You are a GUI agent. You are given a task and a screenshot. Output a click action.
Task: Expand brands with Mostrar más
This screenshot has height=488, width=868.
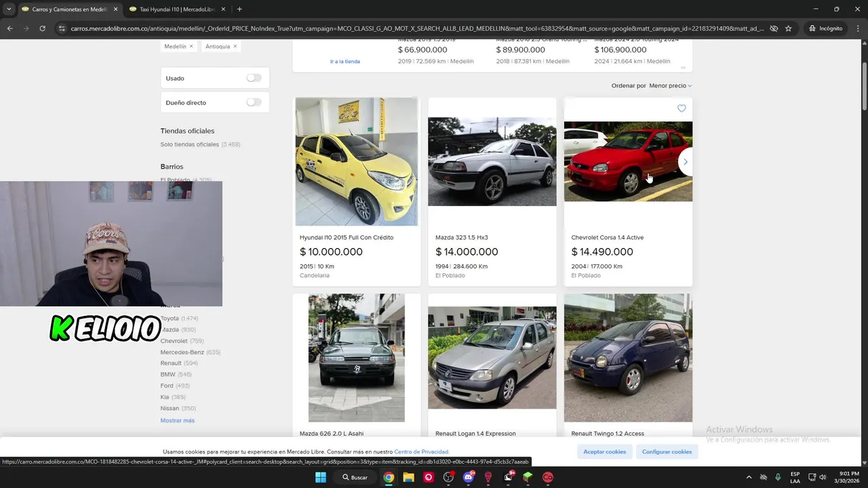177,420
